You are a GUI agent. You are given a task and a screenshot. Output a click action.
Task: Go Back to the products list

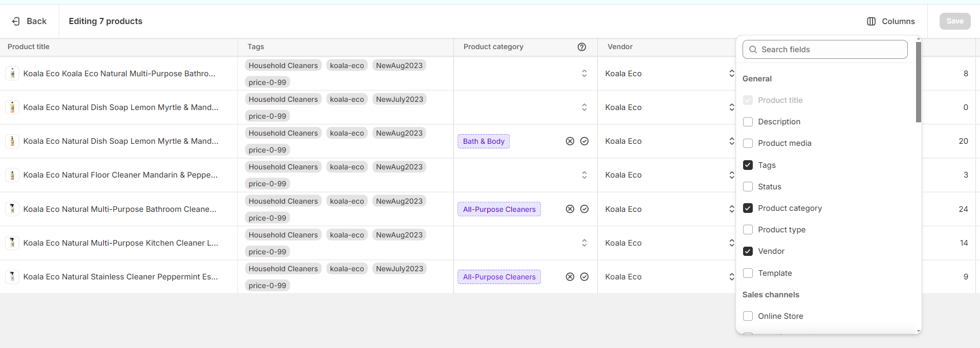pos(29,21)
